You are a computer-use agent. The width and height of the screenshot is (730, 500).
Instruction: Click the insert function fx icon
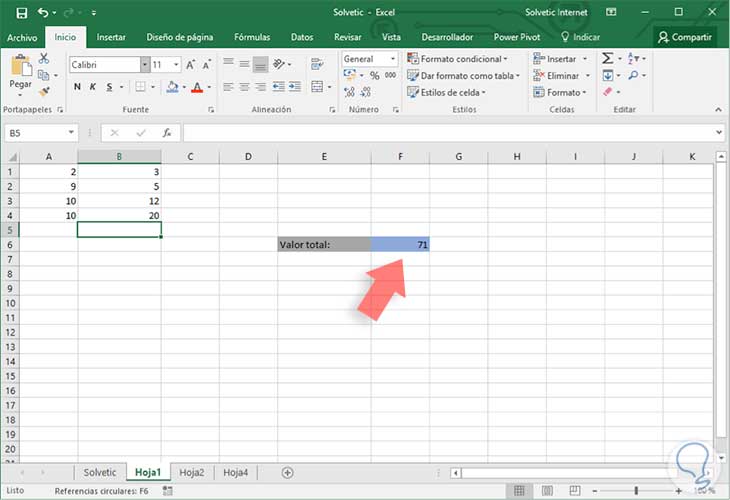167,133
